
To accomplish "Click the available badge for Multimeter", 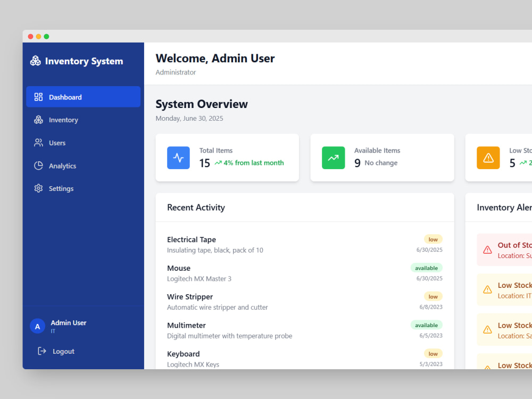I will 426,325.
